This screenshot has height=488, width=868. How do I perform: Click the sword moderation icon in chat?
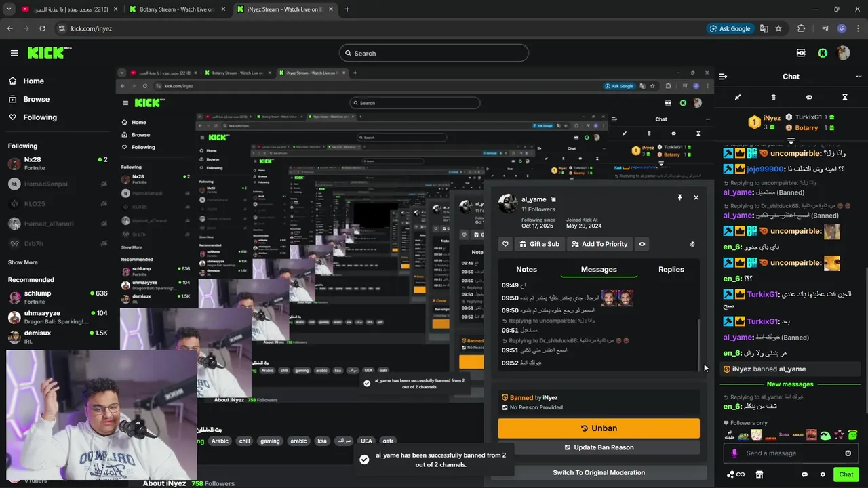pyautogui.click(x=738, y=98)
